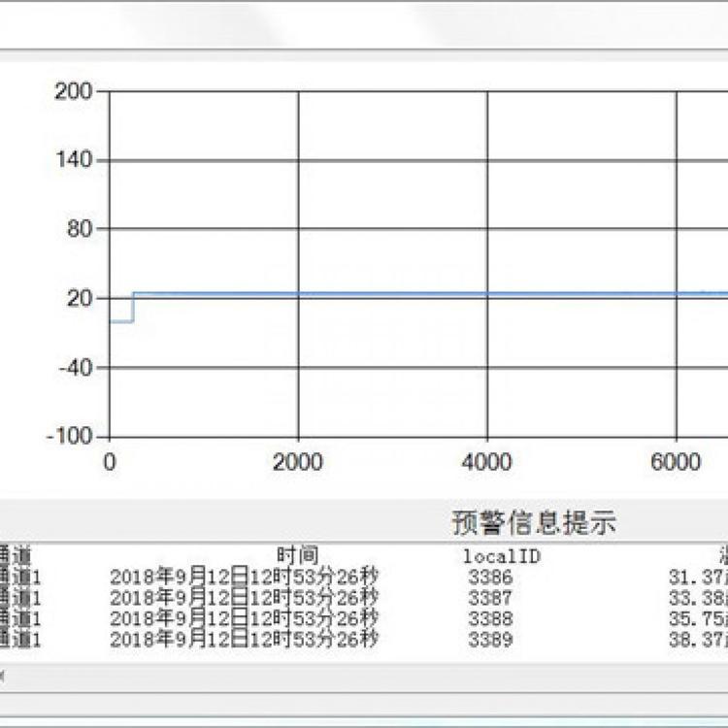This screenshot has height=728, width=728.
Task: Select the localID 3386 cell
Action: (489, 578)
